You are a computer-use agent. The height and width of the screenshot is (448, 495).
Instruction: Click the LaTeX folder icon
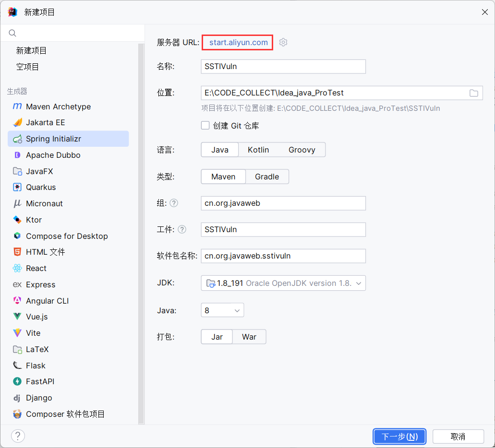click(17, 349)
